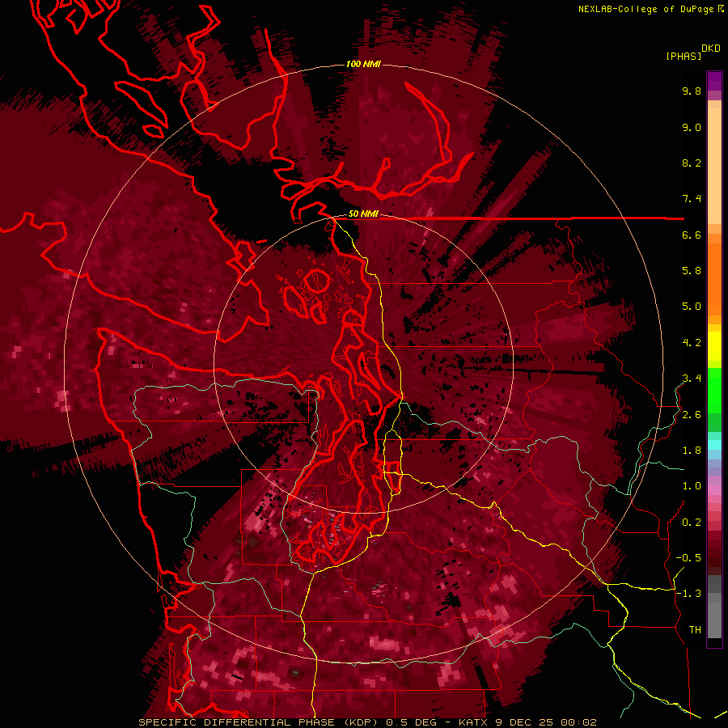Click the purple top of the color scale
The image size is (728, 728).
click(x=714, y=81)
